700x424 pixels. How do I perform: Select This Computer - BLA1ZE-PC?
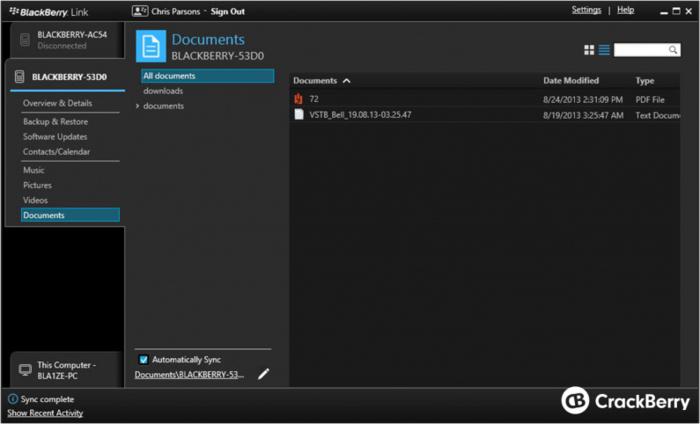pos(67,370)
